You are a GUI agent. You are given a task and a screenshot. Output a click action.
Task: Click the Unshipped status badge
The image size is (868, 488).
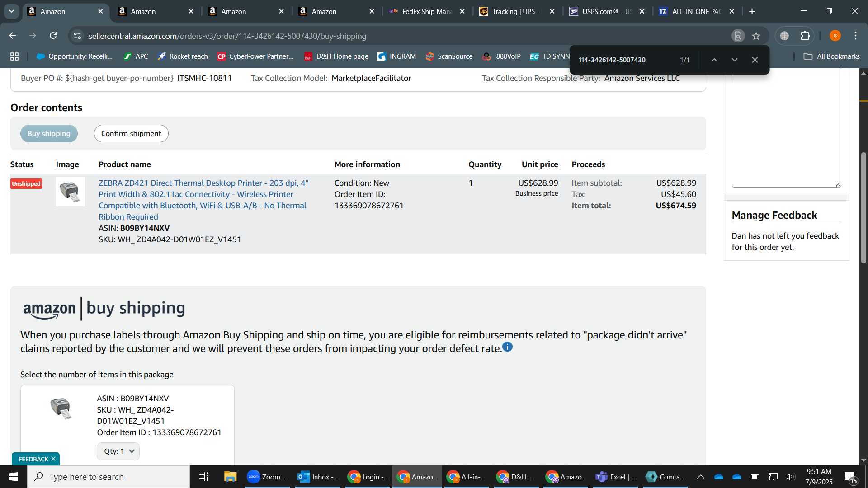tap(26, 183)
